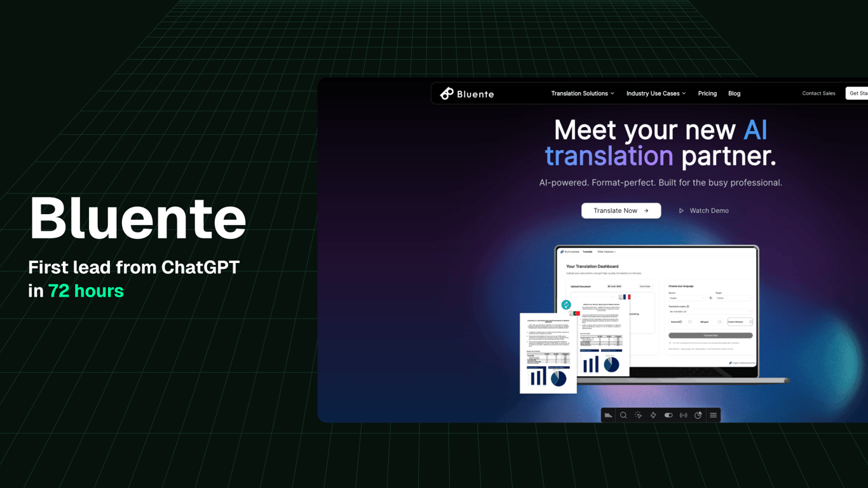Click the lightning bolt icon in bottom toolbar
Screen dimensions: 868x488
tap(653, 415)
